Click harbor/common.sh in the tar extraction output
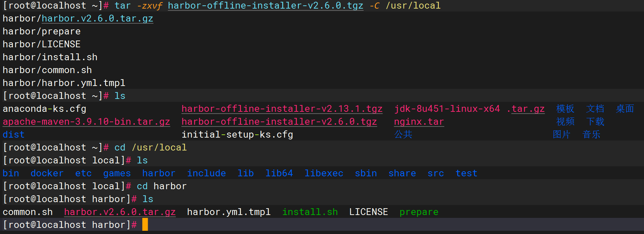 47,70
